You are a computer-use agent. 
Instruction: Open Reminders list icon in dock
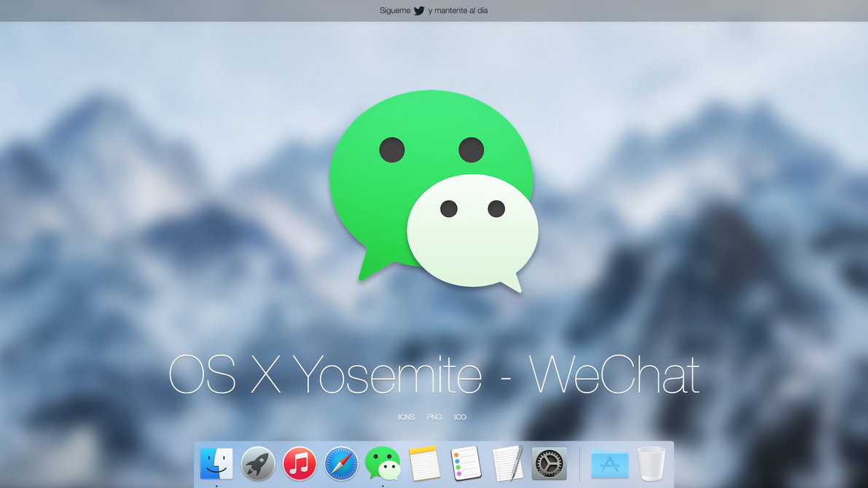point(466,463)
